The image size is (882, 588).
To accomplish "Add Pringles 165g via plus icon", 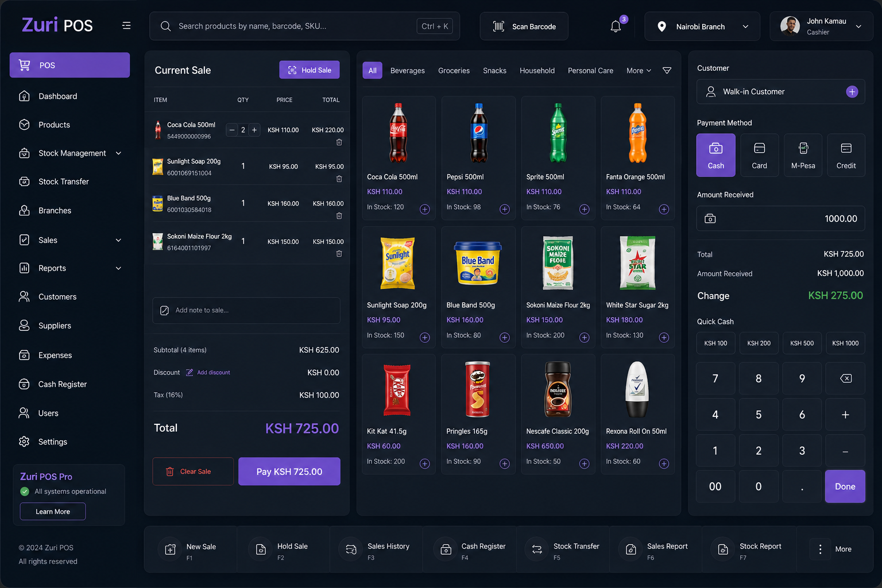I will tap(505, 463).
